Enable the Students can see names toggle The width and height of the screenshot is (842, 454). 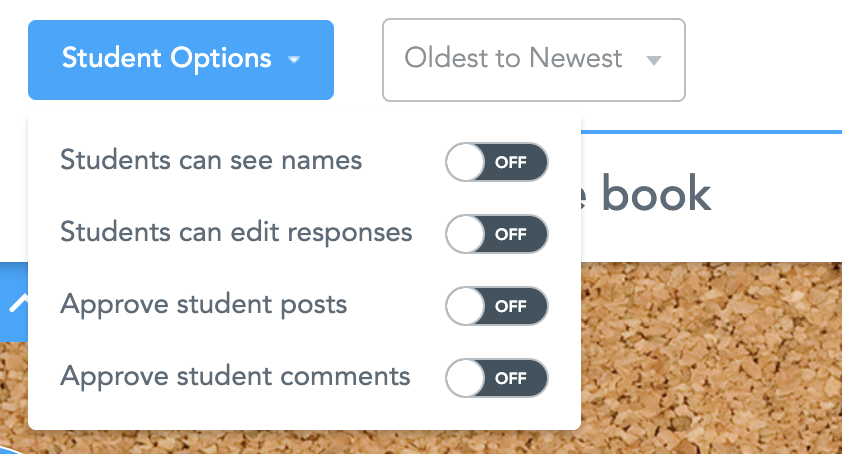click(x=497, y=162)
